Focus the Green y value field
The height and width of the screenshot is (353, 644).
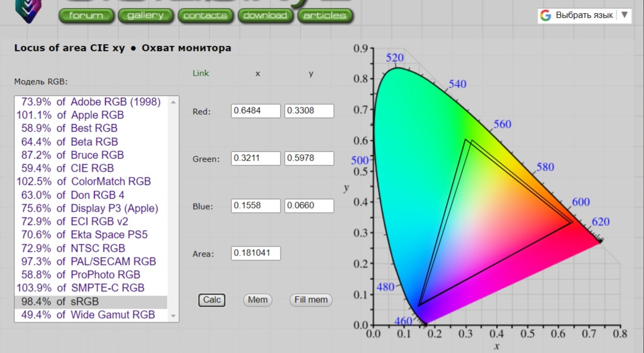point(309,158)
